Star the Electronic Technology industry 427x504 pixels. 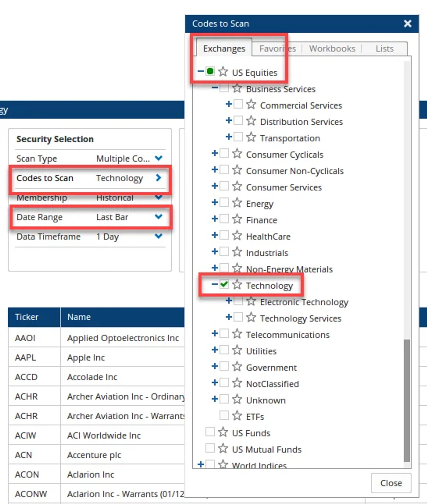pyautogui.click(x=251, y=301)
